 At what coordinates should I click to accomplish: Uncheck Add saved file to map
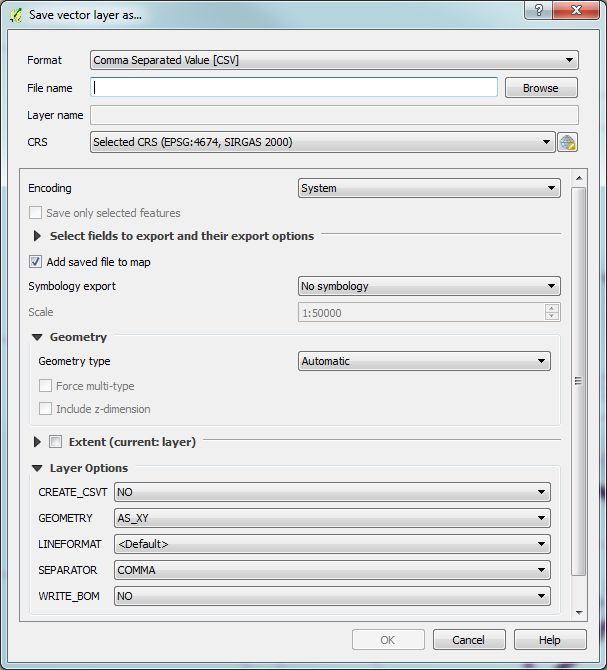tap(35, 262)
